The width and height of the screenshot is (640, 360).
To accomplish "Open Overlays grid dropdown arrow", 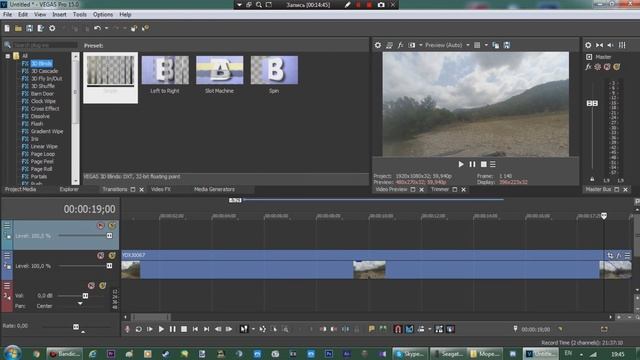I will (x=486, y=45).
